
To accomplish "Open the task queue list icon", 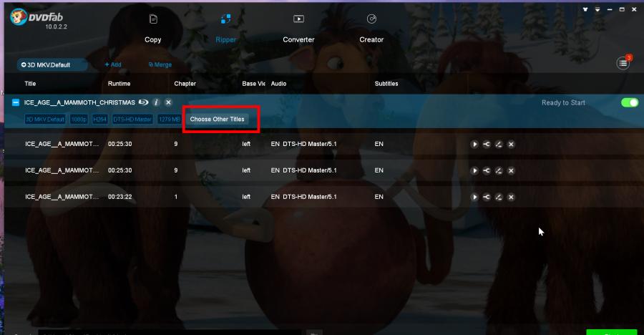I will [x=623, y=63].
